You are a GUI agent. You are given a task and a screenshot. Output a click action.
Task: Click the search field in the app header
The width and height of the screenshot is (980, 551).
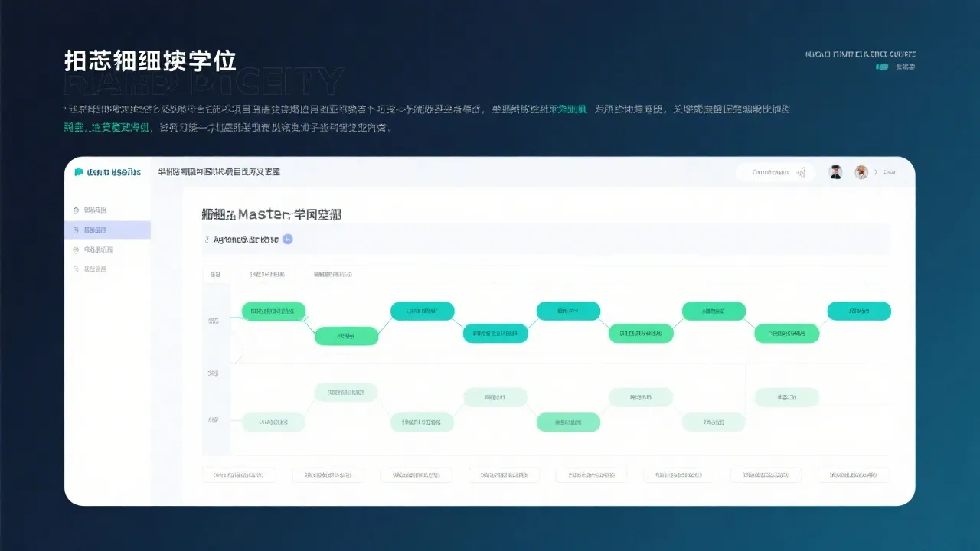tap(774, 172)
